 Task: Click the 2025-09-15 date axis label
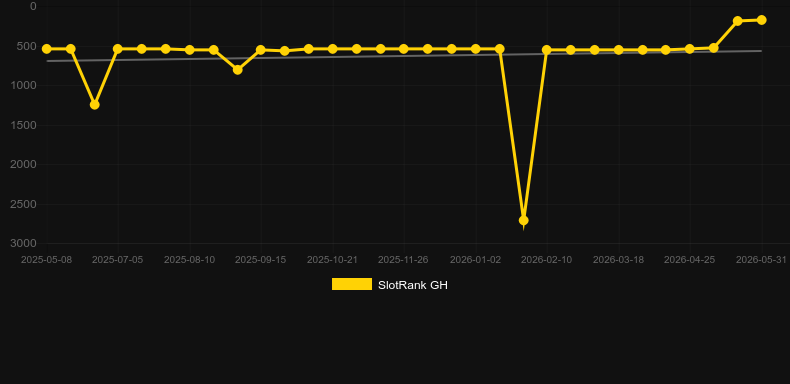point(260,260)
